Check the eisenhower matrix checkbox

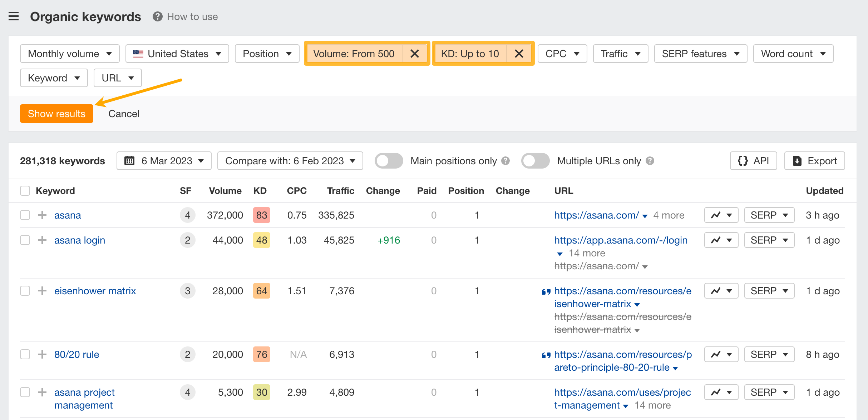(25, 291)
